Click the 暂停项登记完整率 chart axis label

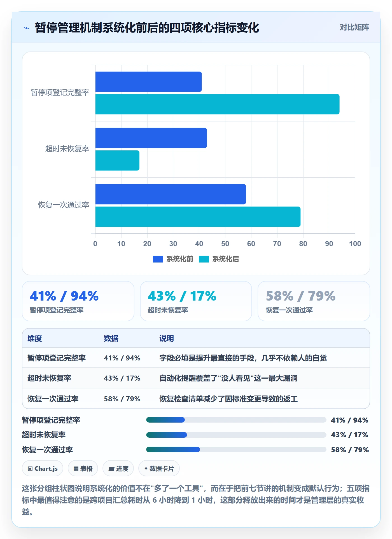60,93
